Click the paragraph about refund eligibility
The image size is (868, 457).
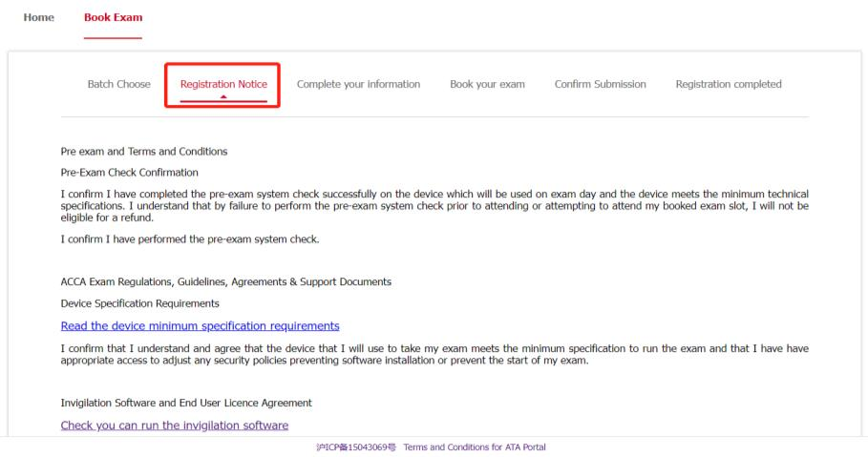(434, 205)
